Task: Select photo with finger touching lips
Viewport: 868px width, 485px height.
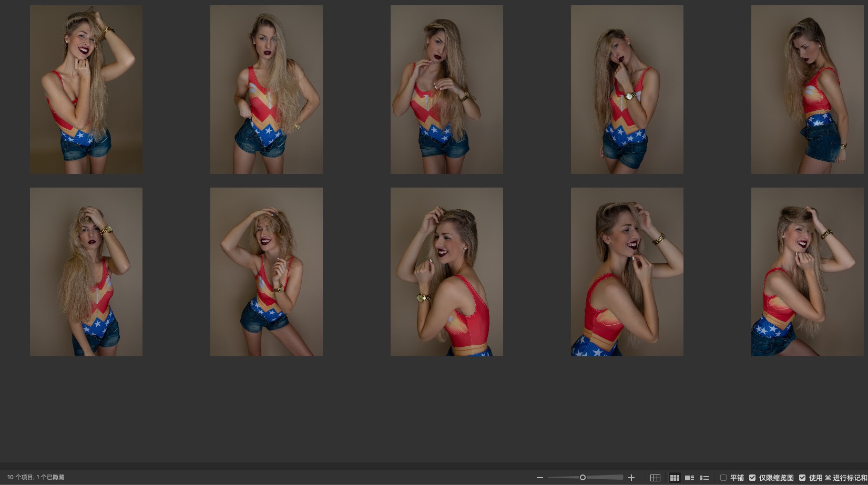Action: coord(627,89)
